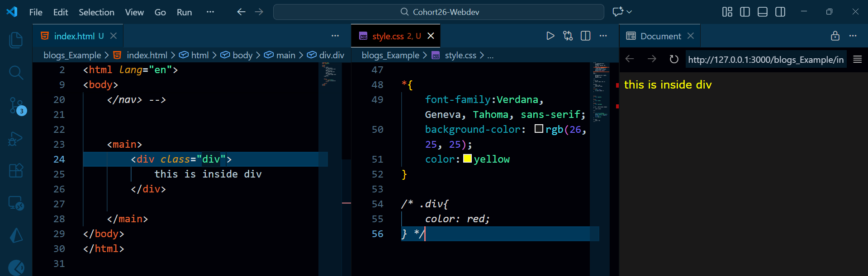Switch to the index.html tab
This screenshot has width=868, height=276.
[77, 36]
